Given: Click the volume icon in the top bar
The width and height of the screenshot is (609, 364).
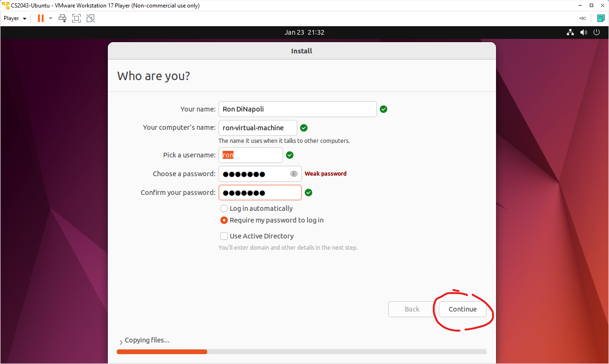Looking at the screenshot, I should [583, 32].
